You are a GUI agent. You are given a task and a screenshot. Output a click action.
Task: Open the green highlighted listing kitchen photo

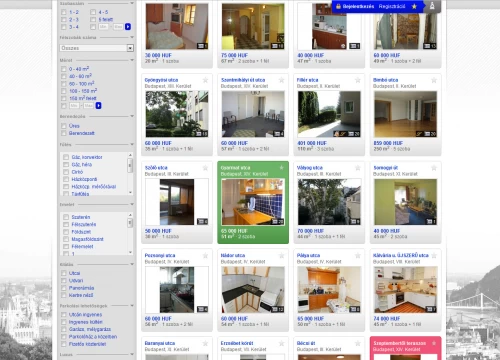[x=253, y=202]
